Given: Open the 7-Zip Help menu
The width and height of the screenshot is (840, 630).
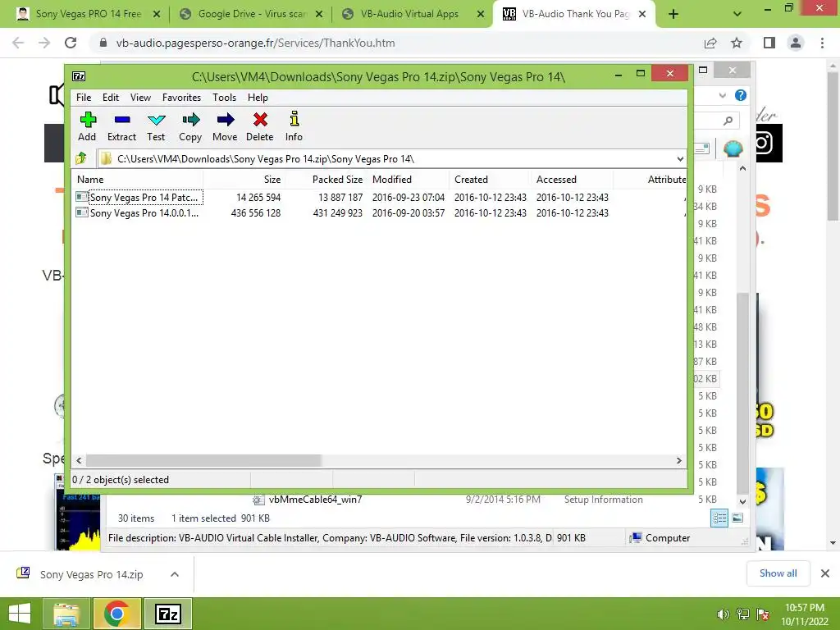Looking at the screenshot, I should click(258, 98).
